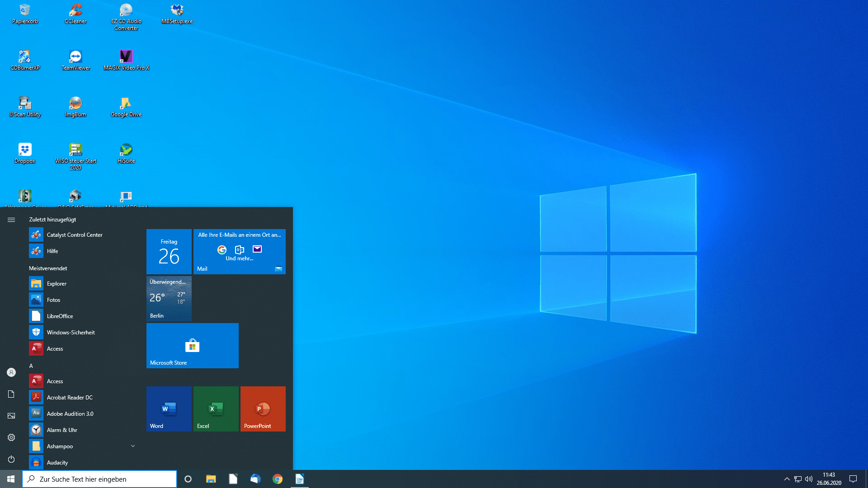
Task: Launch PowerPoint from the Start tile
Action: [x=263, y=409]
